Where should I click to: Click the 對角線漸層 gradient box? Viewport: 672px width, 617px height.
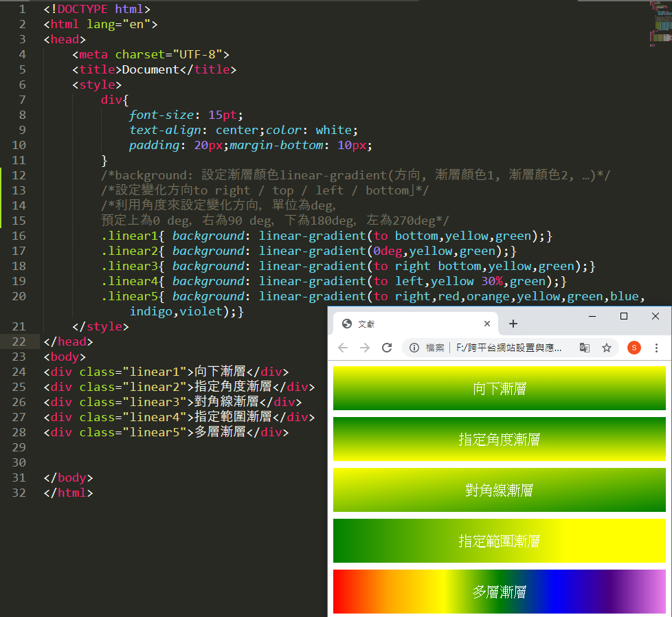coord(500,490)
